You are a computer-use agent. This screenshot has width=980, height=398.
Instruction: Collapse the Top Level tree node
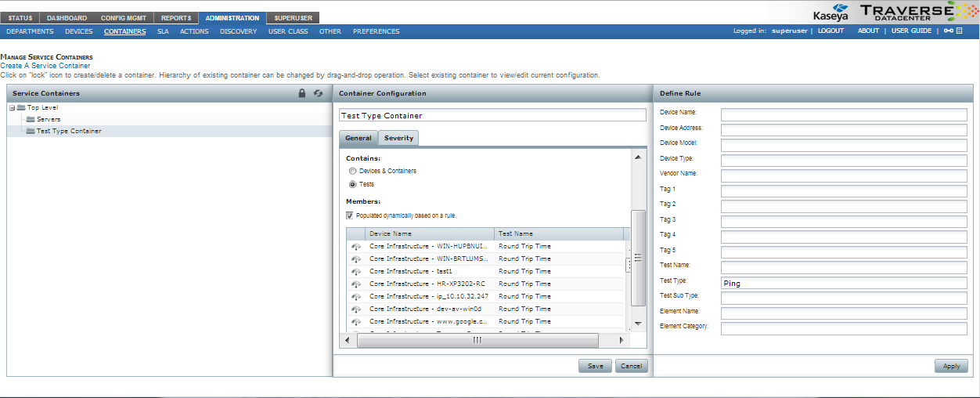tap(12, 107)
